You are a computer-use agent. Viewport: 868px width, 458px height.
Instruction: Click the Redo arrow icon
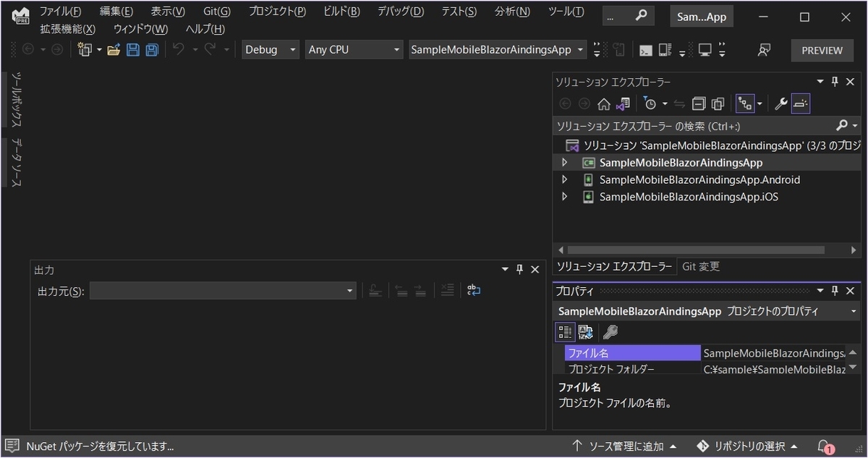click(x=210, y=49)
